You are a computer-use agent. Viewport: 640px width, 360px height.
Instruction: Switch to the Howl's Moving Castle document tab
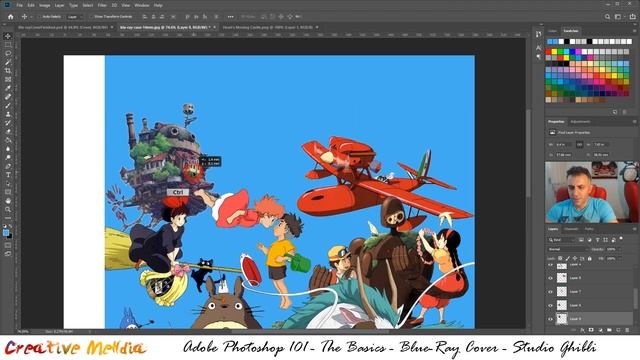coord(267,27)
